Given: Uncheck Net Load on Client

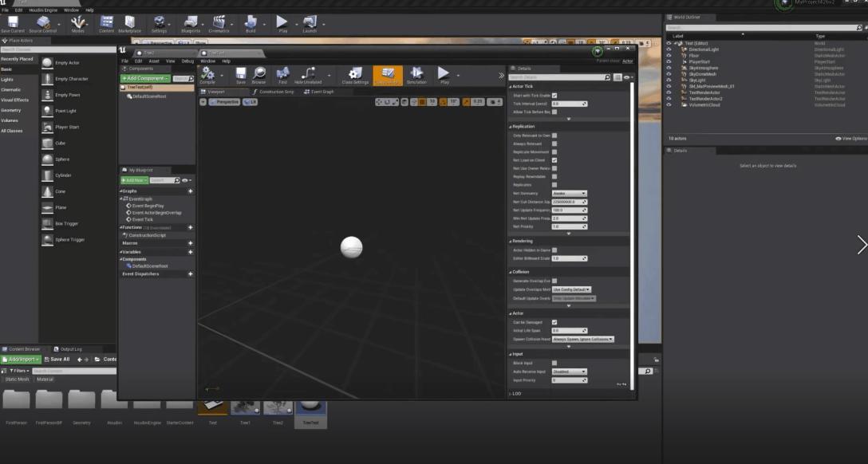Looking at the screenshot, I should point(554,159).
